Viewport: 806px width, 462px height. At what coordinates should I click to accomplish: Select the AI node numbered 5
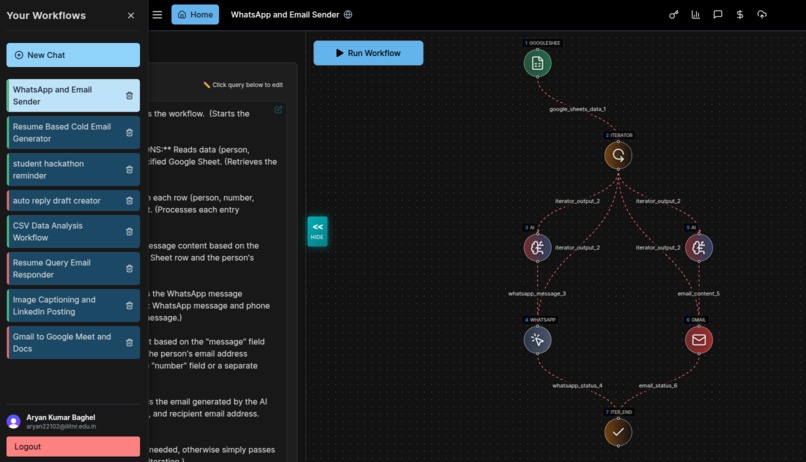coord(699,248)
